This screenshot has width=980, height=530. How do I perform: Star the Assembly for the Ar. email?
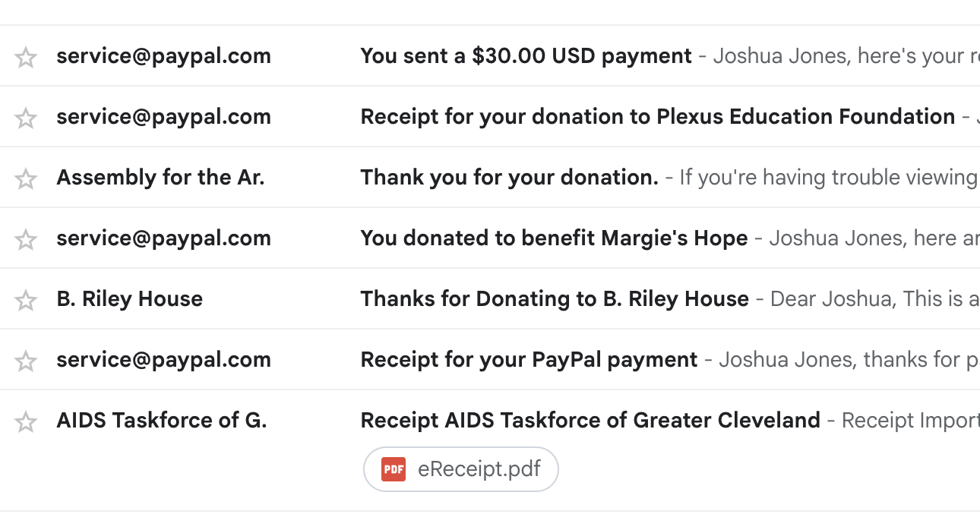26,178
